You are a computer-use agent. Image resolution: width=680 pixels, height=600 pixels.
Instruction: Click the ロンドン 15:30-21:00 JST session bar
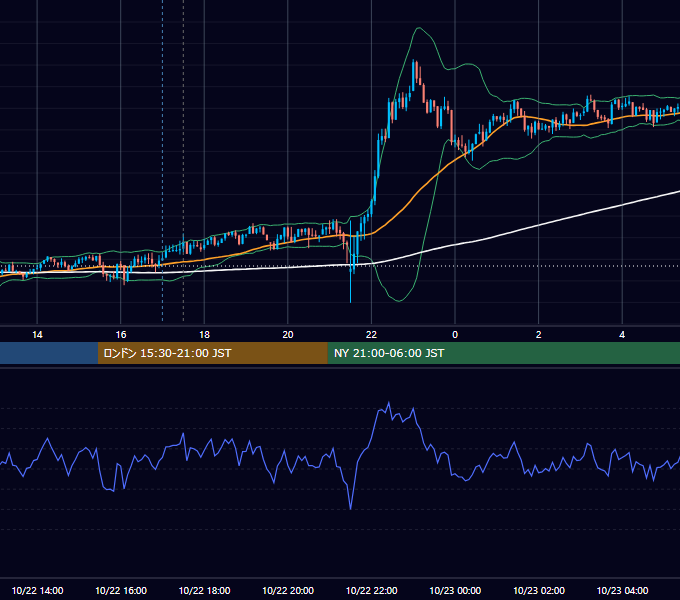coord(212,353)
